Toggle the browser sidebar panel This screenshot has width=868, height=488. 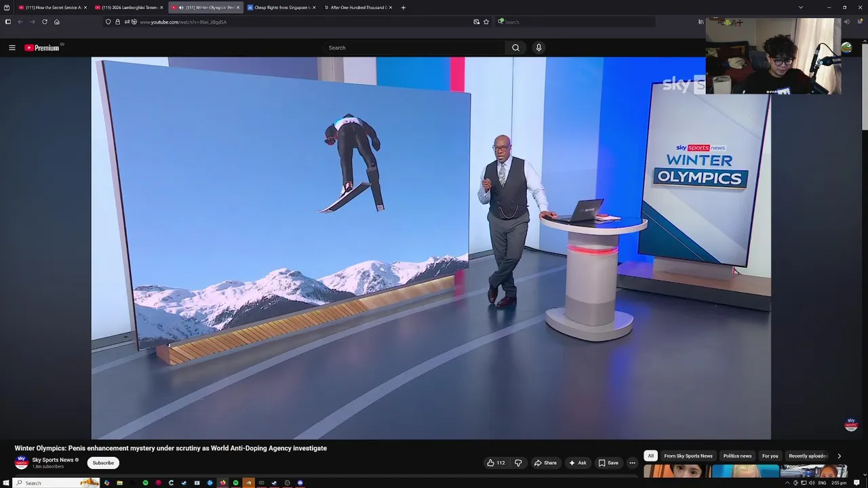point(7,22)
